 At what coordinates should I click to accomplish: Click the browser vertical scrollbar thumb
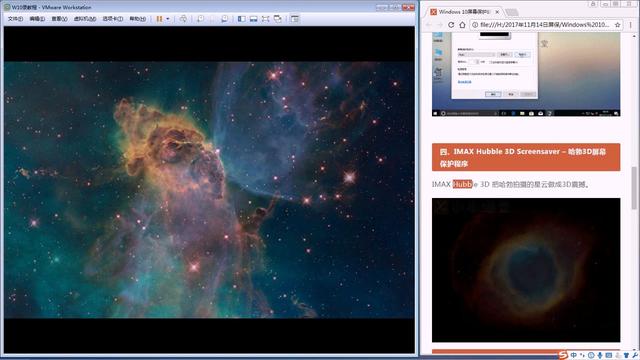tap(634, 188)
